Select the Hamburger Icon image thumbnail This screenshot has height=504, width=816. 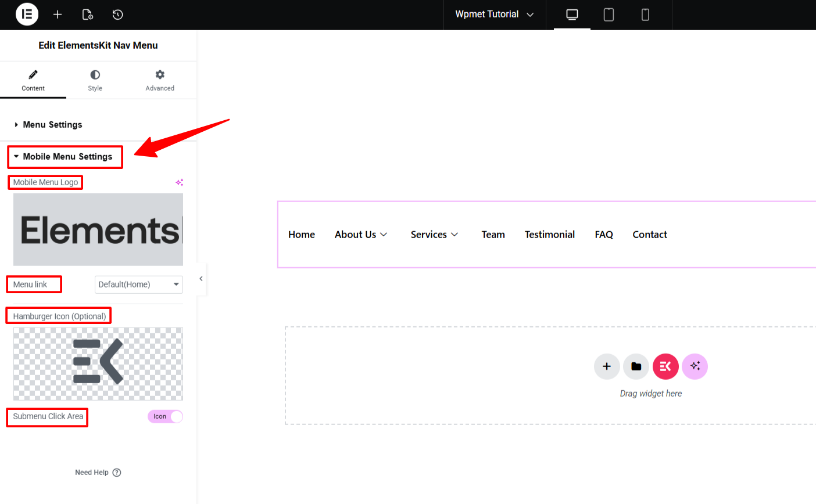[98, 363]
